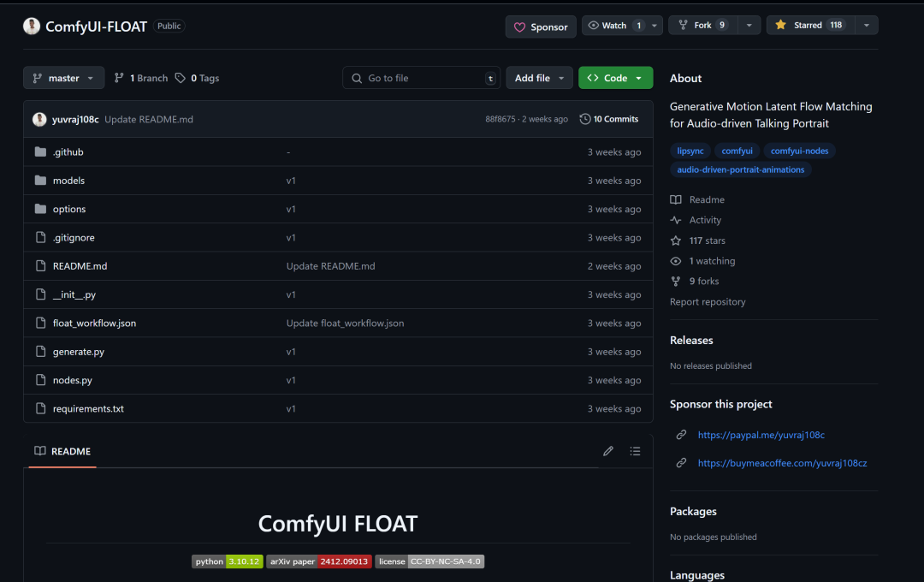Viewport: 924px width, 582px height.
Task: Click the file icon beside float_workflow.json
Action: point(41,323)
